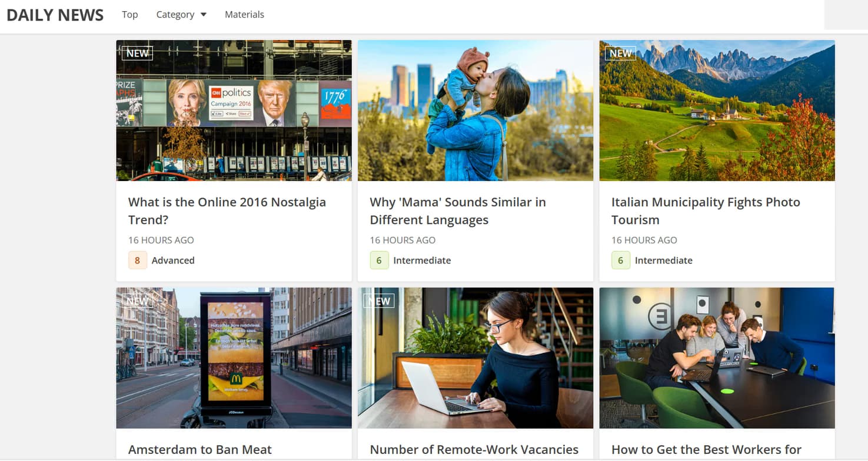Click the mountain landscape thumbnail
This screenshot has height=461, width=868.
[x=717, y=110]
